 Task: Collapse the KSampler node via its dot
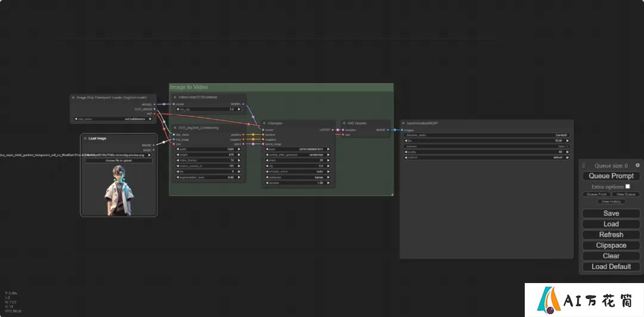[265, 123]
